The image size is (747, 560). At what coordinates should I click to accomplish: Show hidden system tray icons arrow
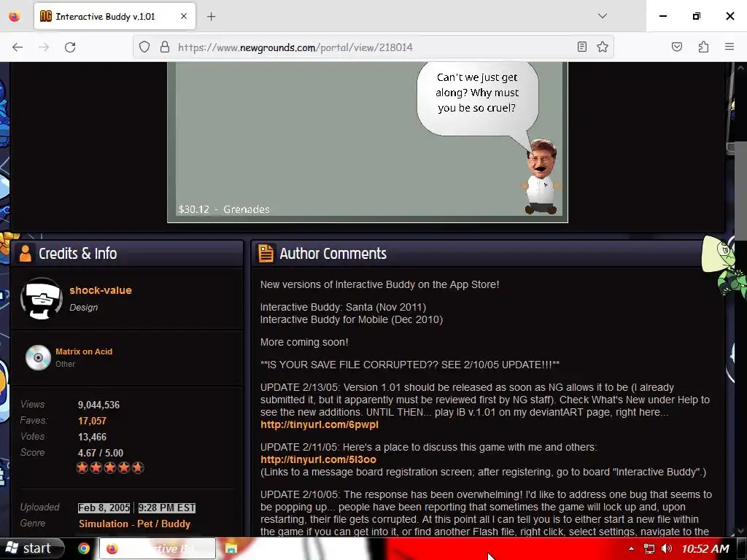[x=631, y=548]
